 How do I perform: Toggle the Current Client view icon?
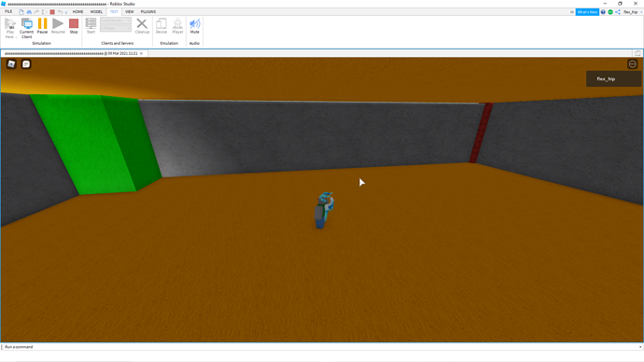point(27,28)
